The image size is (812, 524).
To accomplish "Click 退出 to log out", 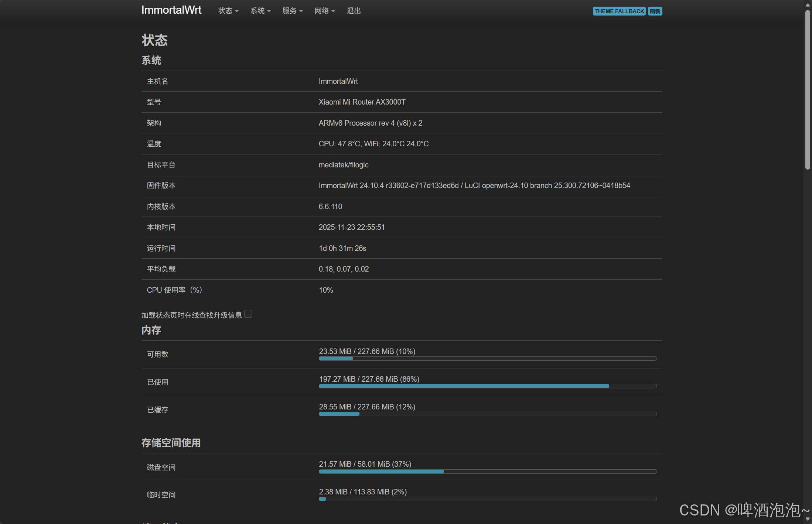I will [x=353, y=11].
